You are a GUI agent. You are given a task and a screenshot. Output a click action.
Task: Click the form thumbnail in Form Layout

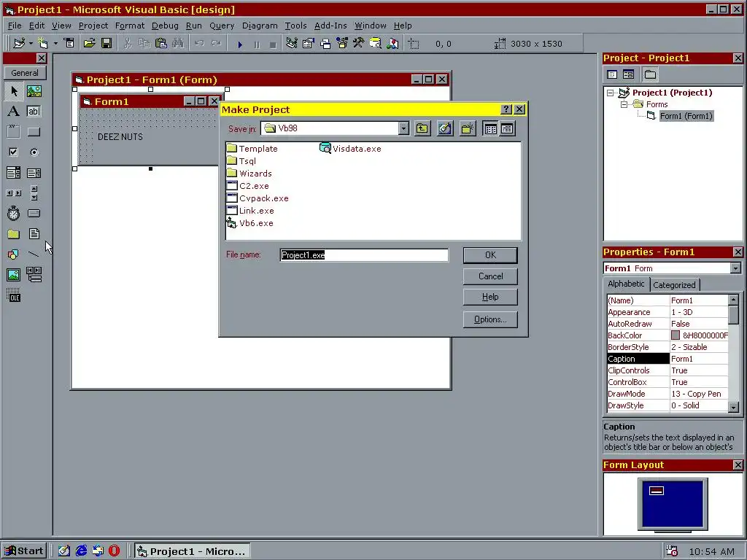(657, 491)
